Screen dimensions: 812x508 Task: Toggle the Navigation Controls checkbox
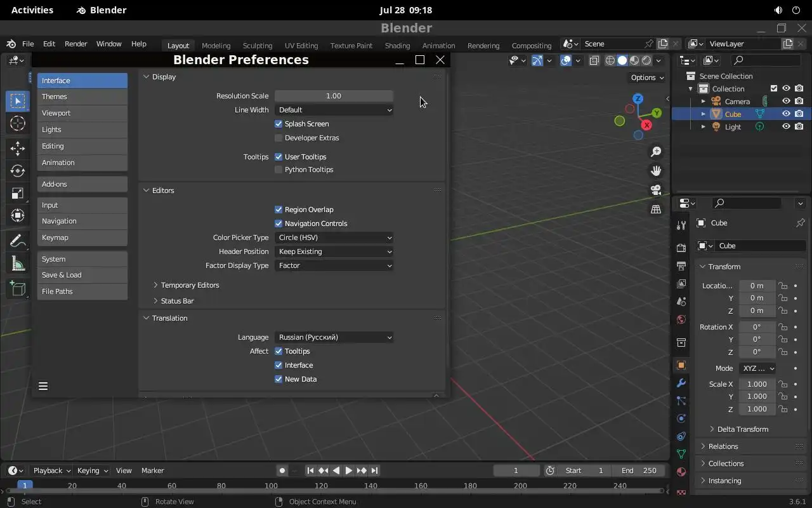pos(278,224)
